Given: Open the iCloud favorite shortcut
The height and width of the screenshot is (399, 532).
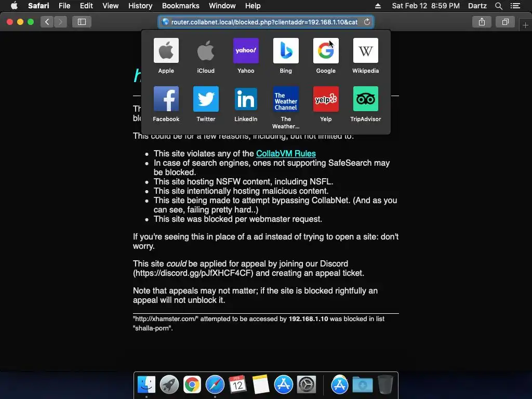Looking at the screenshot, I should pyautogui.click(x=206, y=50).
